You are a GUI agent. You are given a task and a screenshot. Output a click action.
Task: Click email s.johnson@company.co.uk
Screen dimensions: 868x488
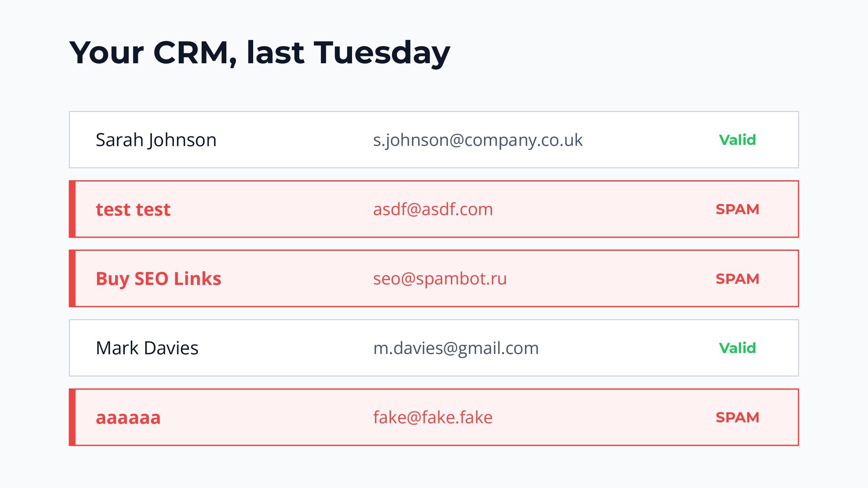[478, 140]
